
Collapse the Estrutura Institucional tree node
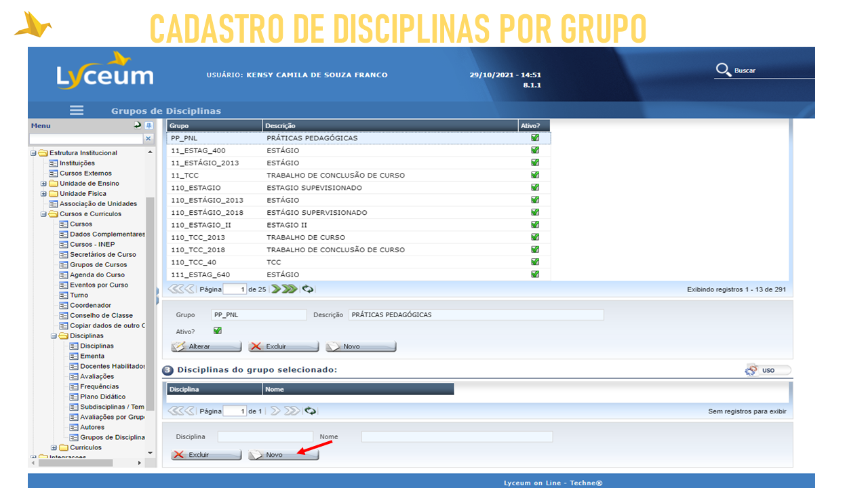tap(33, 152)
